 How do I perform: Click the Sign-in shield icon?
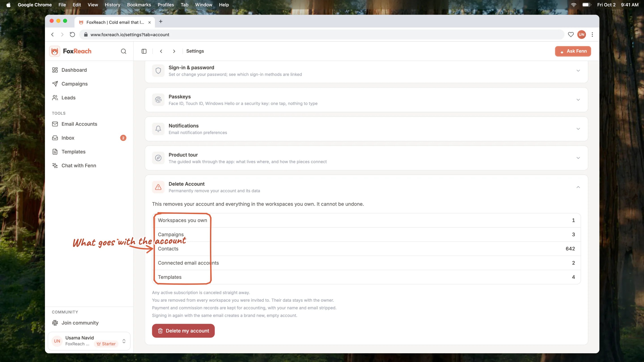pos(158,71)
